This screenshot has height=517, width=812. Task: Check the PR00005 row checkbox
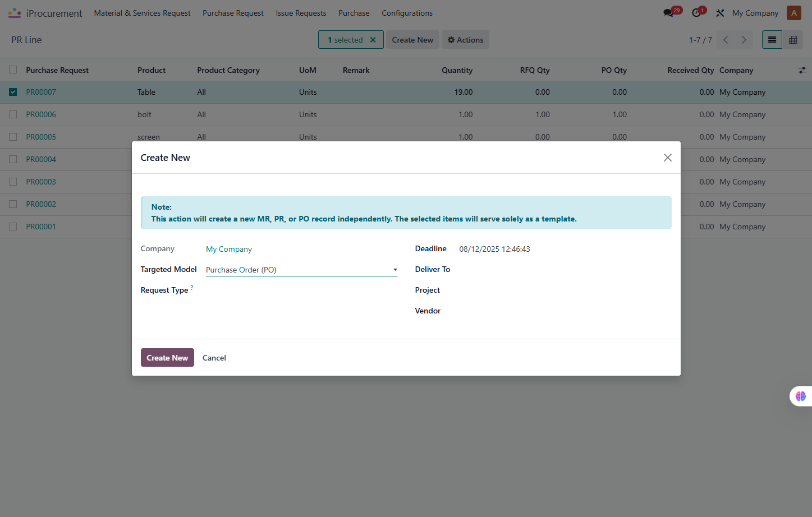pos(13,137)
